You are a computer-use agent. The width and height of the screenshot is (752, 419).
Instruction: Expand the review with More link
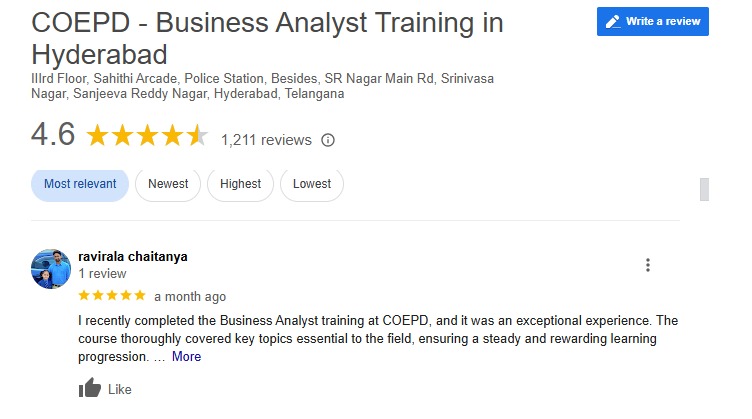point(186,356)
